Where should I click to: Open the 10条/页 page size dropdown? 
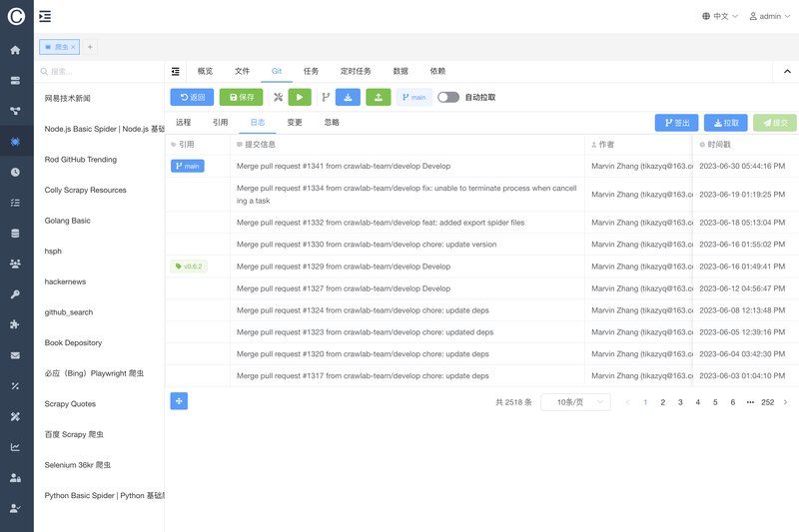(x=575, y=402)
